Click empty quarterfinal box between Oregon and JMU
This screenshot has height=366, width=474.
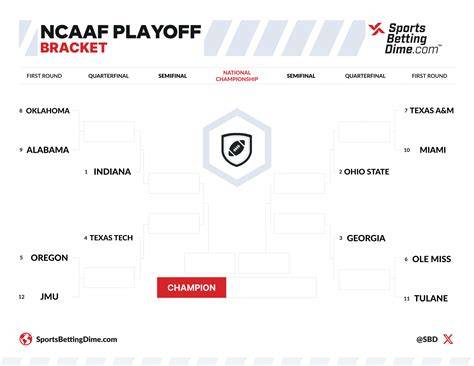(x=109, y=277)
